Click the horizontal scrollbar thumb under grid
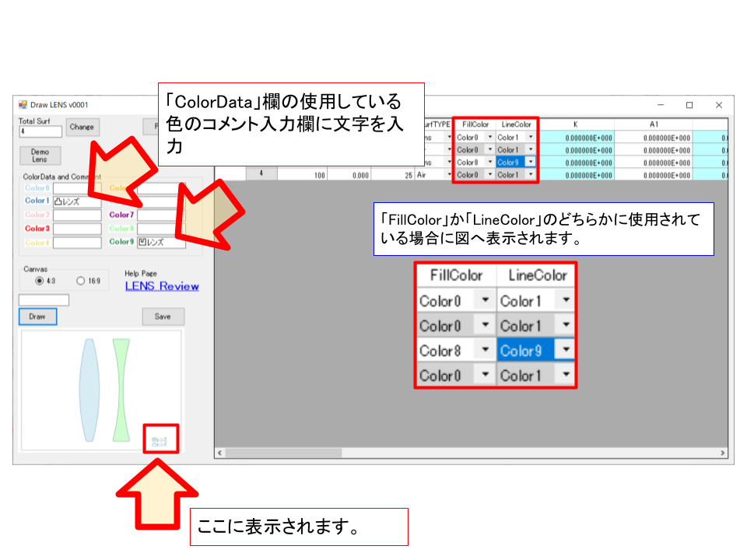 click(x=283, y=453)
